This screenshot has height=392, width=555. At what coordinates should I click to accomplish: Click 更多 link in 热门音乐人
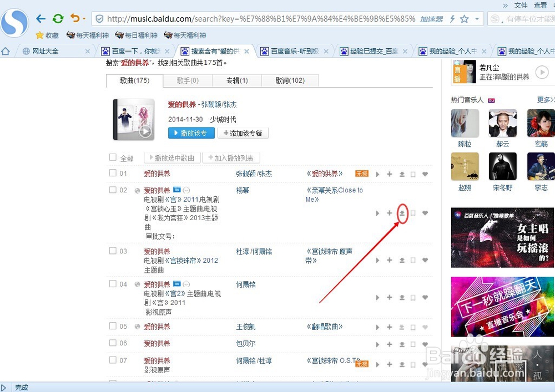pos(546,100)
